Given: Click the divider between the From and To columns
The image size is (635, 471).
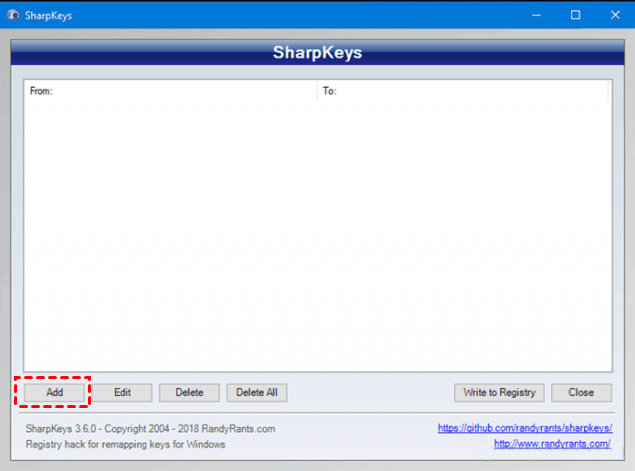Looking at the screenshot, I should coord(317,91).
